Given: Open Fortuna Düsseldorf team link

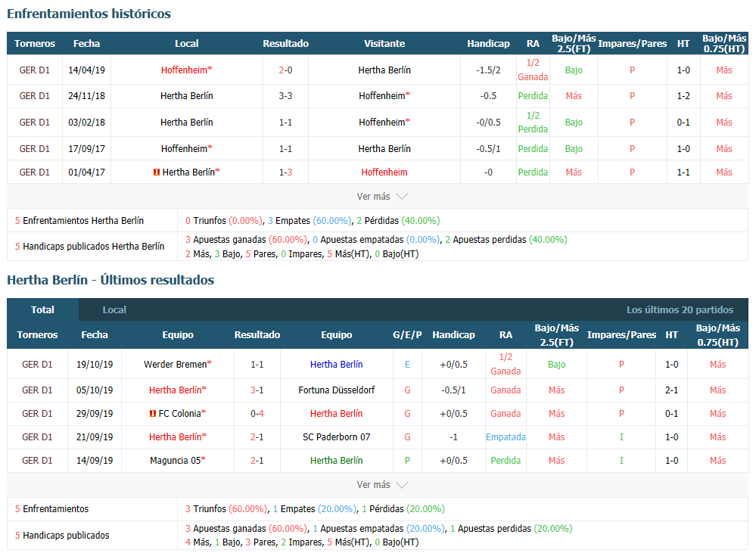Looking at the screenshot, I should [337, 390].
